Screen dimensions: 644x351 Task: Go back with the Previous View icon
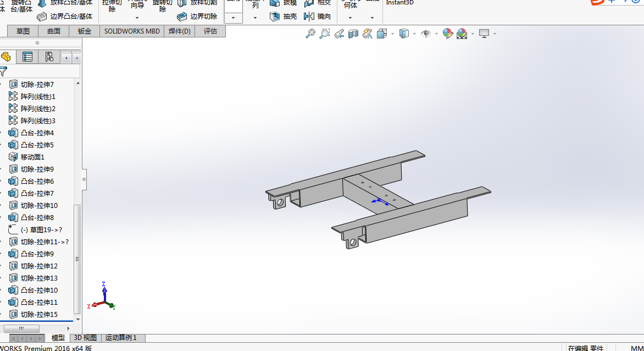[339, 34]
